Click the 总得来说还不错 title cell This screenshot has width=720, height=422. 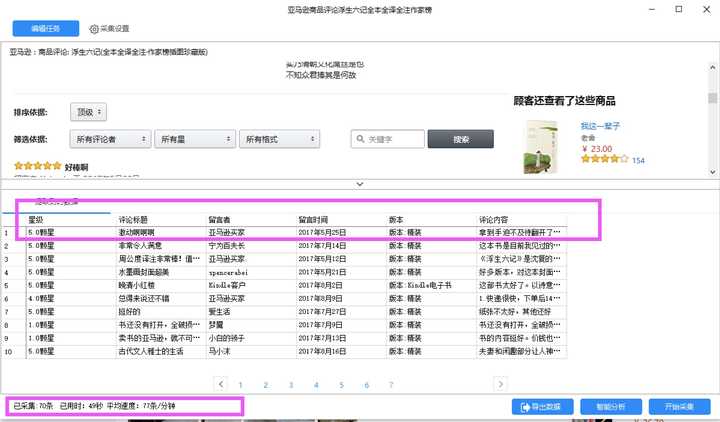coord(161,299)
